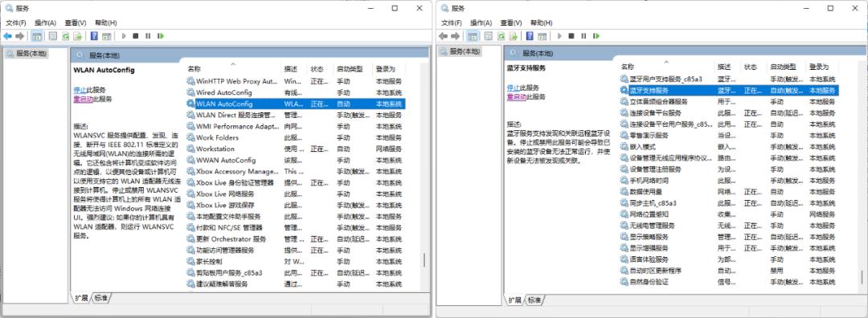Export list icon in 蓝牙支持服务 window toolbar
This screenshot has height=318, width=868.
coord(513,36)
